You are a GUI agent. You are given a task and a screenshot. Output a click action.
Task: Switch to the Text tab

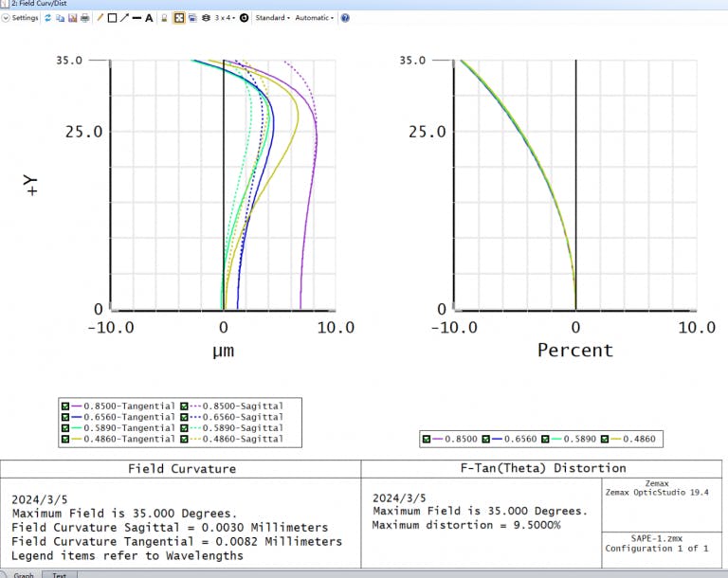coord(59,574)
